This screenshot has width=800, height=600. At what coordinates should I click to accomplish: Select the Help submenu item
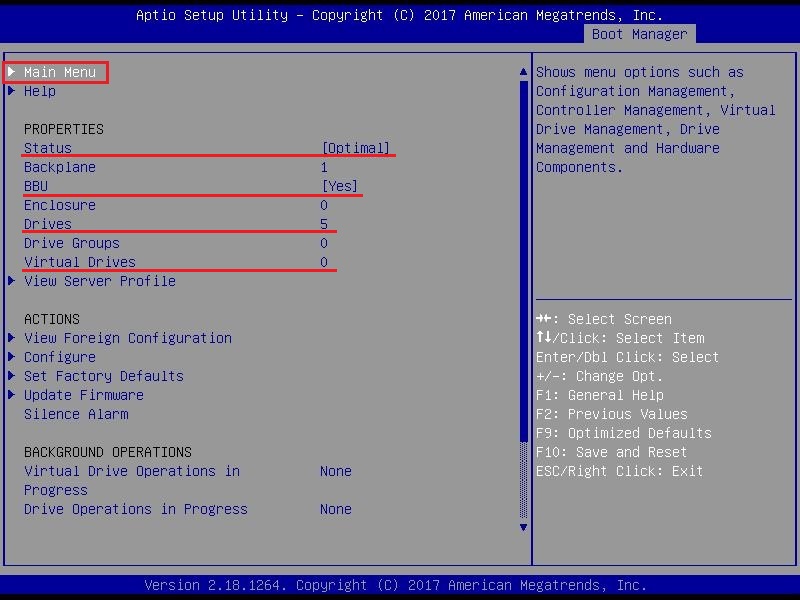click(x=40, y=91)
